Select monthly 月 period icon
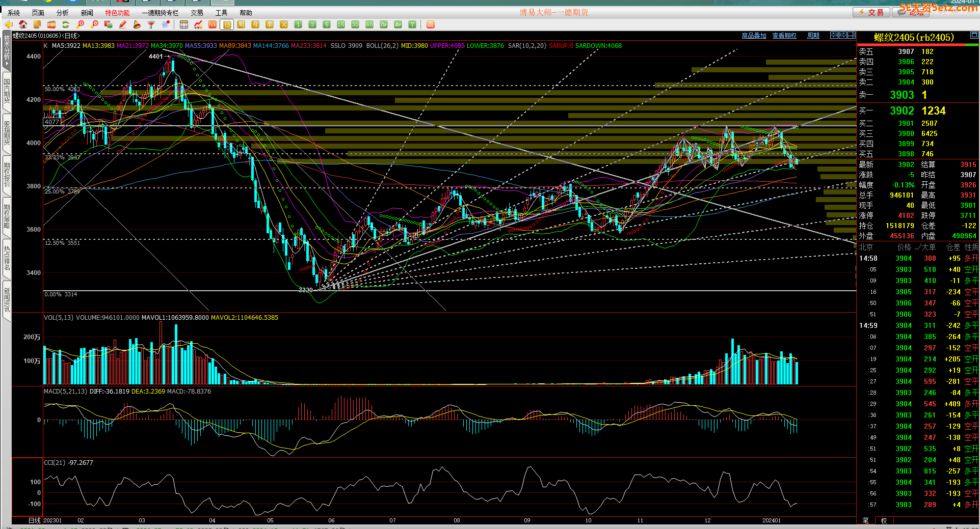 click(x=255, y=24)
